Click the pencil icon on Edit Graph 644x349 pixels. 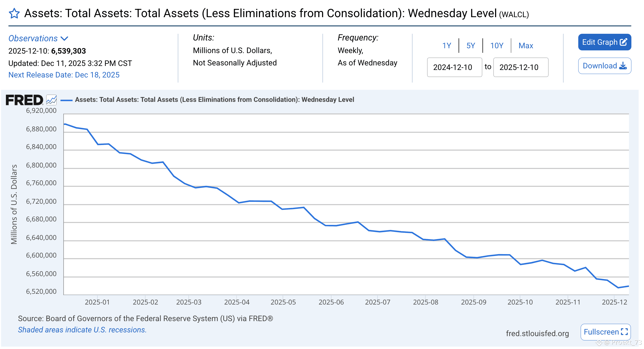pos(624,42)
